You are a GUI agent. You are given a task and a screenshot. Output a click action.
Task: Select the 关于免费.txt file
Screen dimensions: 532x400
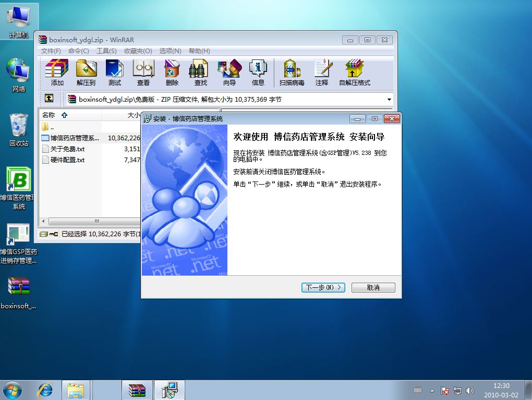coord(67,149)
